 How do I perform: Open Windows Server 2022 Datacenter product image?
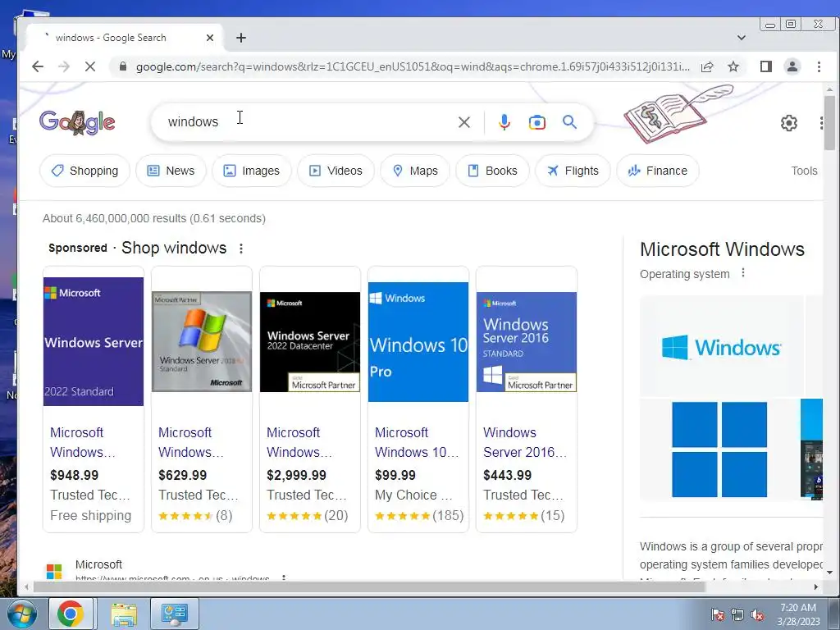pos(310,342)
